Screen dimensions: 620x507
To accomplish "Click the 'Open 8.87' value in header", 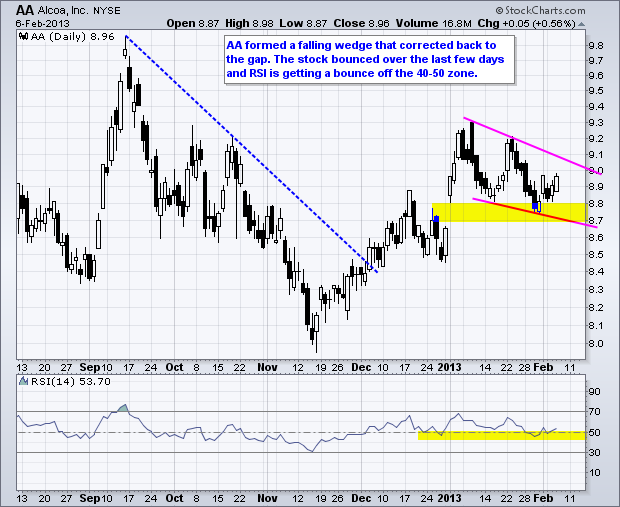I will 193,24.
